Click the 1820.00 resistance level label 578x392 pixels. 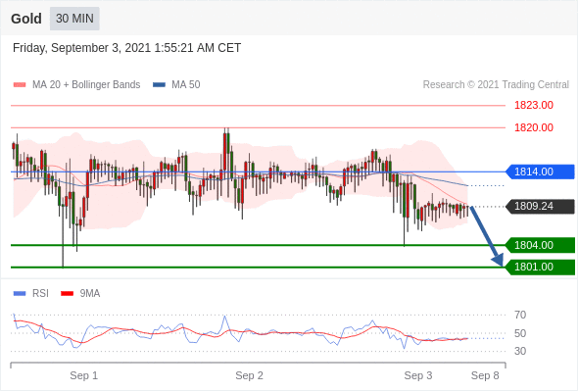pyautogui.click(x=534, y=127)
